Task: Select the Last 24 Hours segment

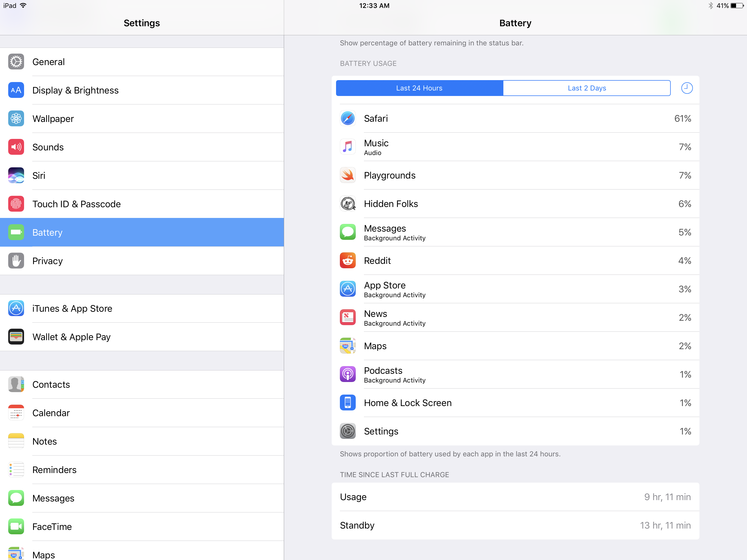Action: [419, 88]
